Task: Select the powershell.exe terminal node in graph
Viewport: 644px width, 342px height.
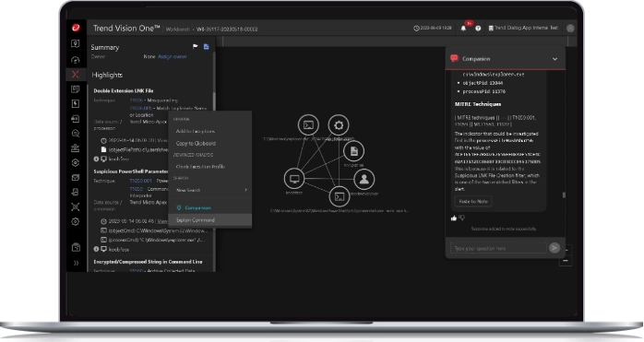Action: pos(340,196)
